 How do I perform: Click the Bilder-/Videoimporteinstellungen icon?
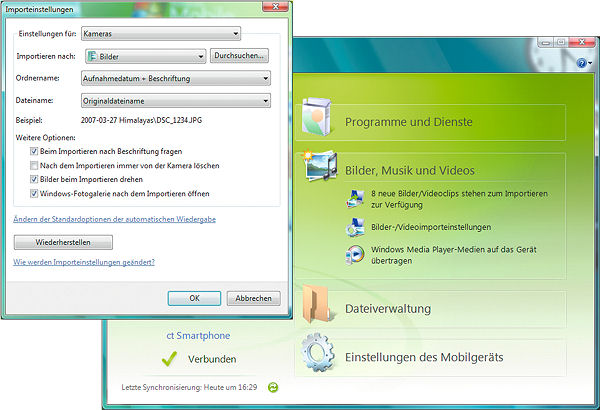[x=355, y=227]
